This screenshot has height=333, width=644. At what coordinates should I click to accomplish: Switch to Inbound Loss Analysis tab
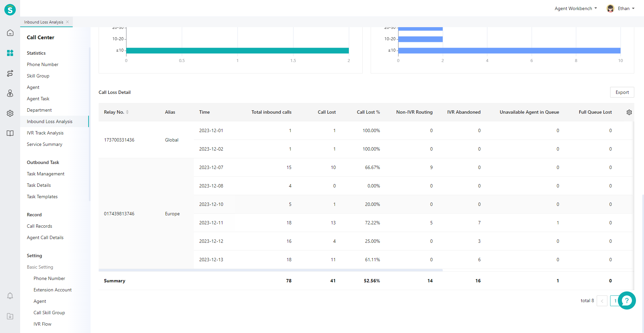pyautogui.click(x=44, y=22)
